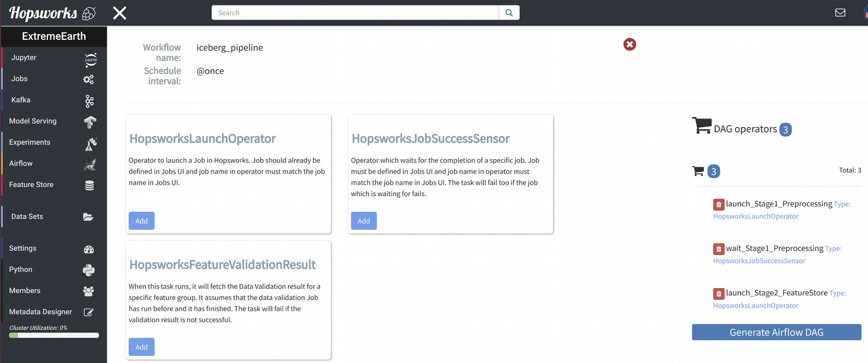Click the Metadata Designer edit icon
The width and height of the screenshot is (868, 363).
(89, 312)
